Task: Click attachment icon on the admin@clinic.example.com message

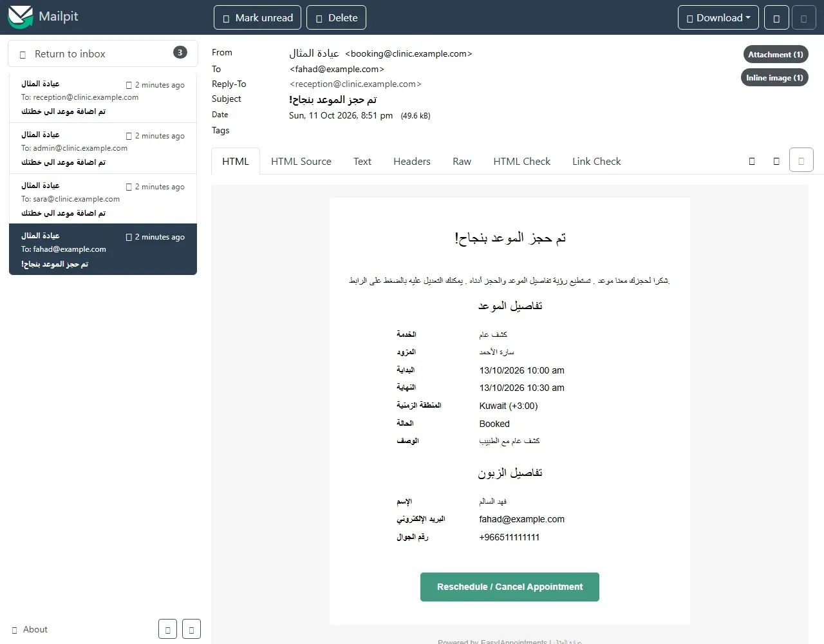Action: point(129,136)
